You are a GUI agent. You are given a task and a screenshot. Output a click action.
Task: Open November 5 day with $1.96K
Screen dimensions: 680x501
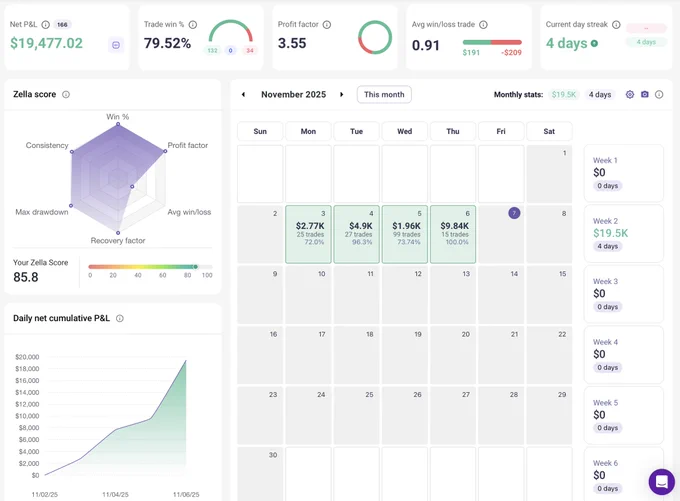click(x=405, y=234)
